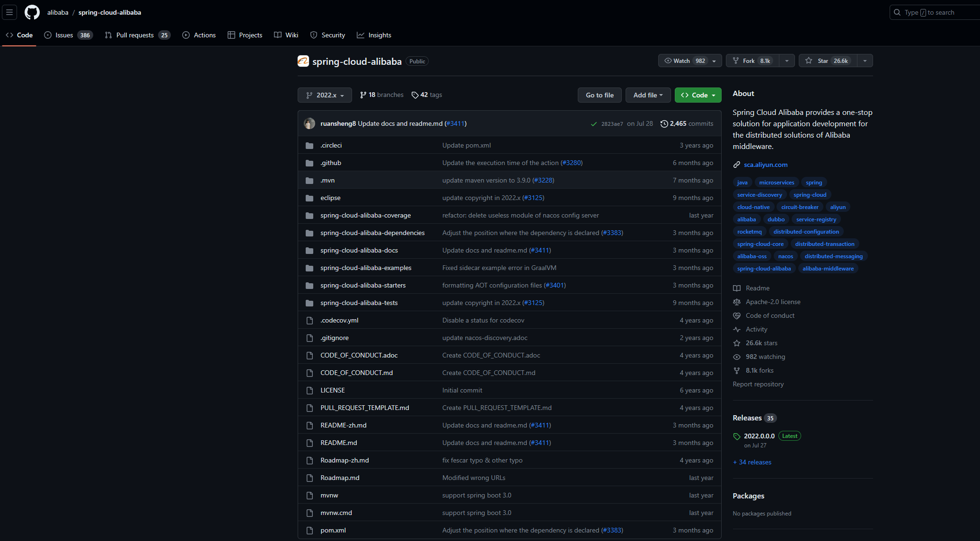This screenshot has width=980, height=541.
Task: Star the repository
Action: (x=828, y=61)
